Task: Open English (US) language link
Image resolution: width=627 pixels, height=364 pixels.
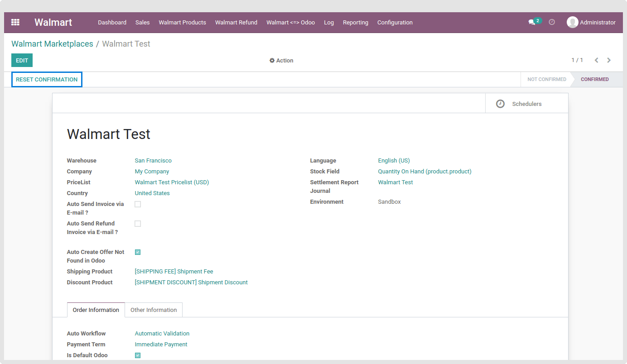Action: click(394, 161)
